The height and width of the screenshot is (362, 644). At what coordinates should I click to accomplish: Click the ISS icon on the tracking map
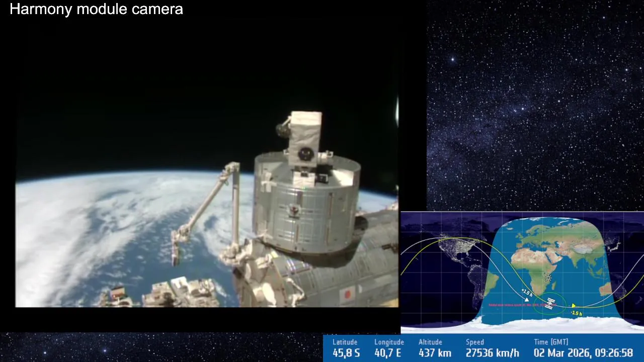(x=550, y=304)
